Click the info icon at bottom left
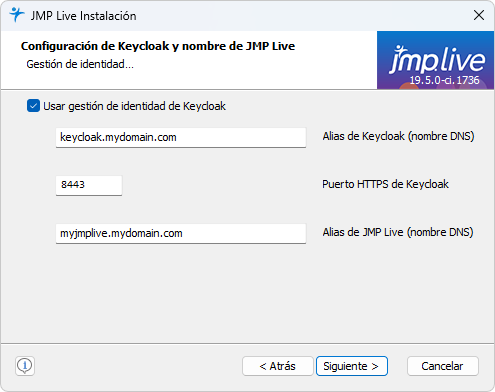 coord(25,366)
